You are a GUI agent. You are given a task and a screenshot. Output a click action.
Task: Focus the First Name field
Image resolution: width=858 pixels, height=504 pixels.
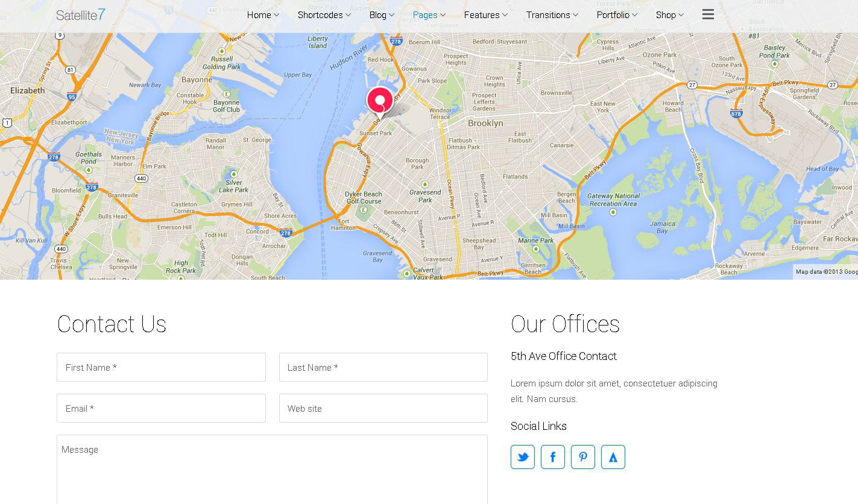click(161, 367)
